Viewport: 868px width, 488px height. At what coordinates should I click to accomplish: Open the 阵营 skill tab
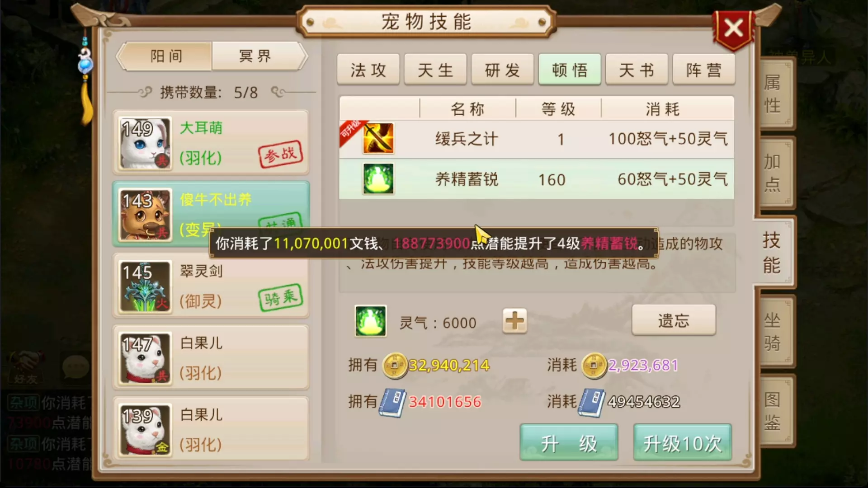[704, 70]
